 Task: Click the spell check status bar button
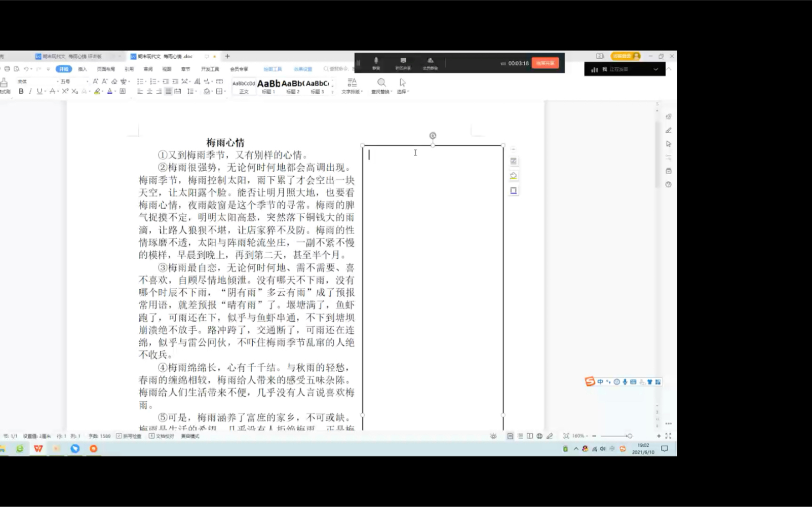click(129, 436)
